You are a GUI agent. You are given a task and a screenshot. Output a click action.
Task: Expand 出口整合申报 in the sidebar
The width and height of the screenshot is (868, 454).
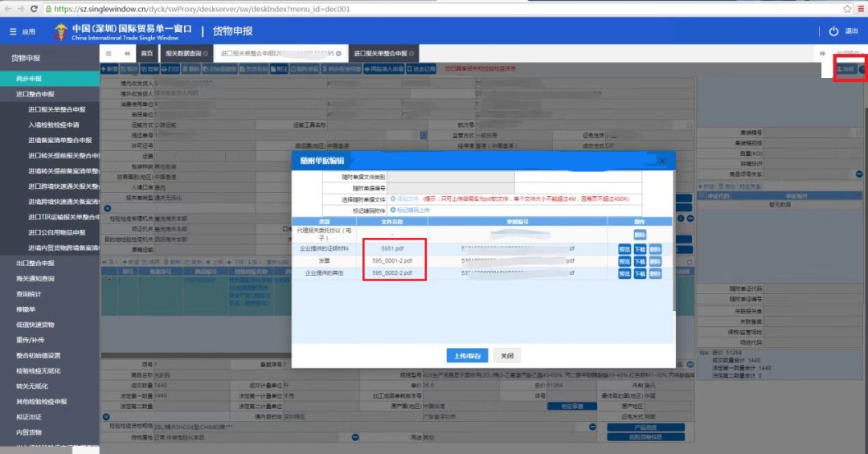coord(35,264)
